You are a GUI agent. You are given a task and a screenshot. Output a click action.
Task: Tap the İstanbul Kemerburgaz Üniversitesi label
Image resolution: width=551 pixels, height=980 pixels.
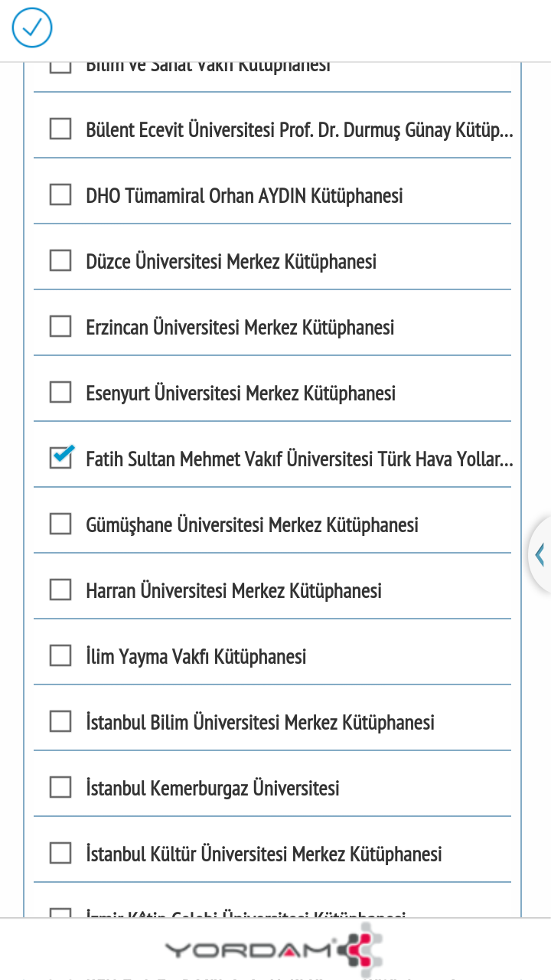(212, 789)
